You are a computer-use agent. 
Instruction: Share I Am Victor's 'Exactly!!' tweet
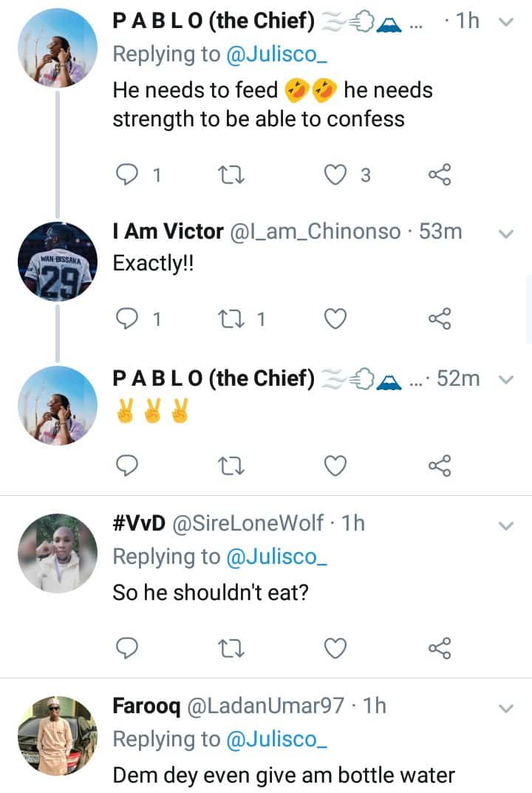(440, 319)
